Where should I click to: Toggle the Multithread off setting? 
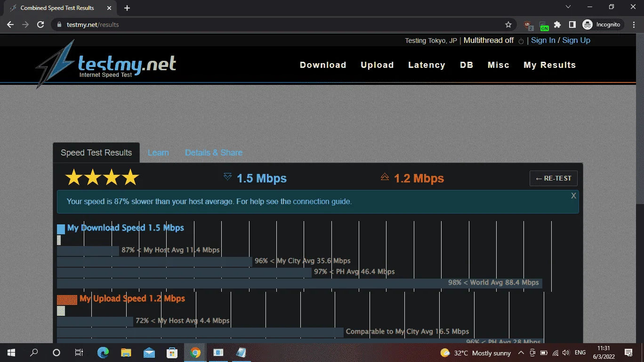tap(489, 41)
